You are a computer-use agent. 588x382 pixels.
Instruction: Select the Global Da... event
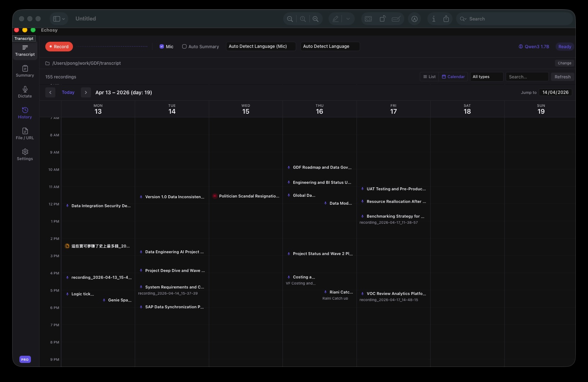click(301, 195)
